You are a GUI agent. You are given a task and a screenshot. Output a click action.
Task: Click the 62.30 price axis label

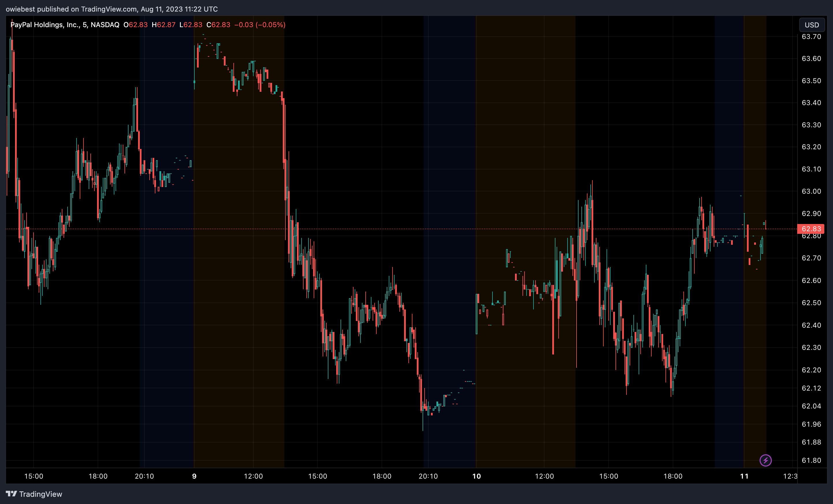811,348
